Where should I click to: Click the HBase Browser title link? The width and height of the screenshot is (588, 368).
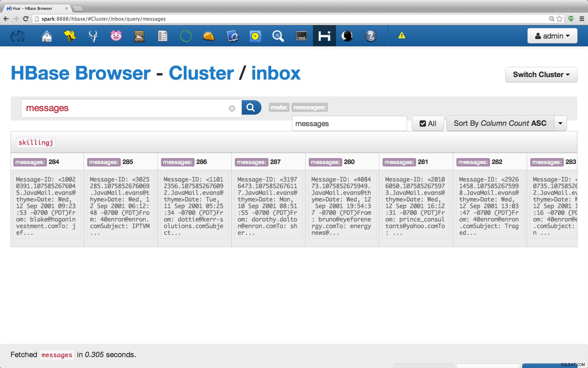[81, 73]
